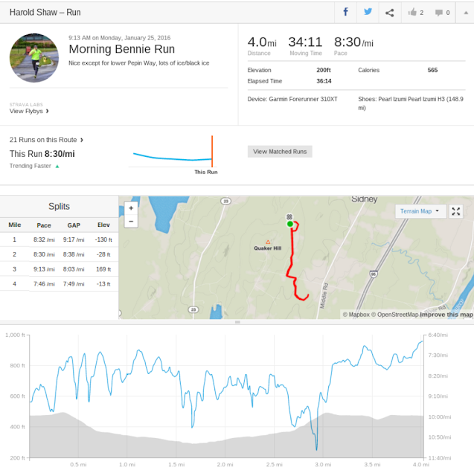Select the mile 3 split row
Screen dimensions: 474x476
click(60, 269)
